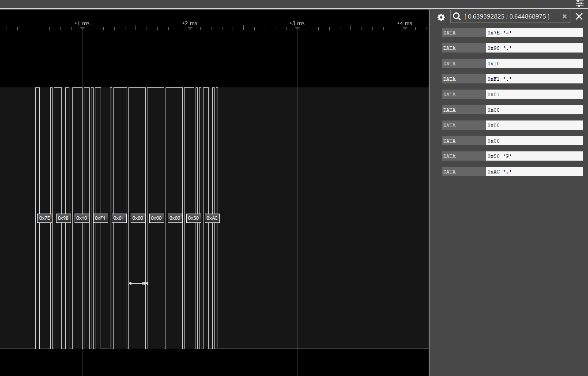This screenshot has height=376, width=588.
Task: Select the 0xAC data row
Action: pos(513,172)
